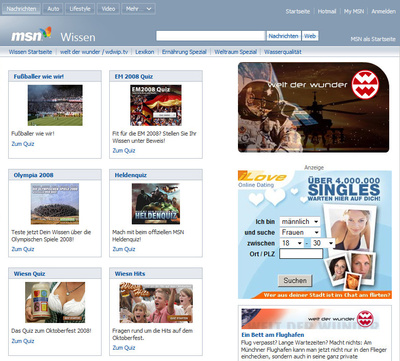
Task: Expand the minimum age 18 dropdown
Action: click(292, 243)
